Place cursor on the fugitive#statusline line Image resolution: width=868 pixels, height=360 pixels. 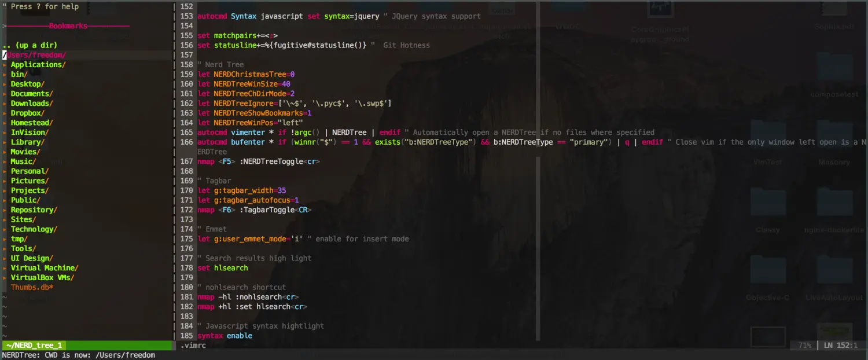[314, 45]
